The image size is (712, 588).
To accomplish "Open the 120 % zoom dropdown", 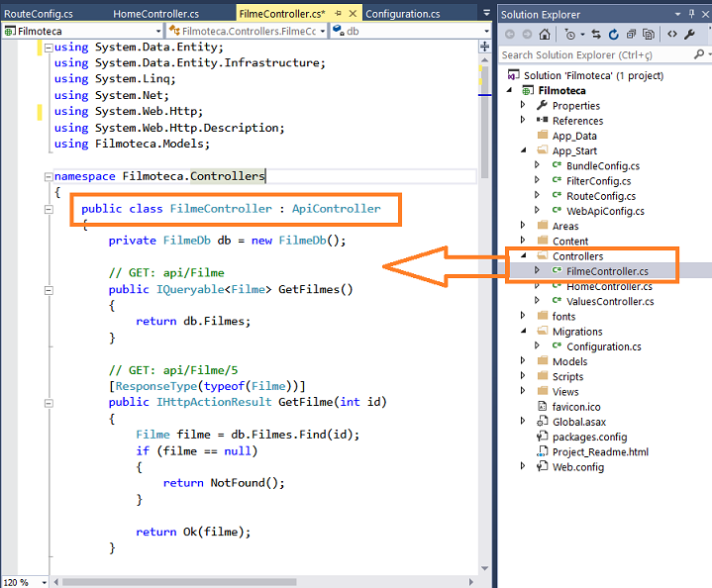I will click(44, 582).
